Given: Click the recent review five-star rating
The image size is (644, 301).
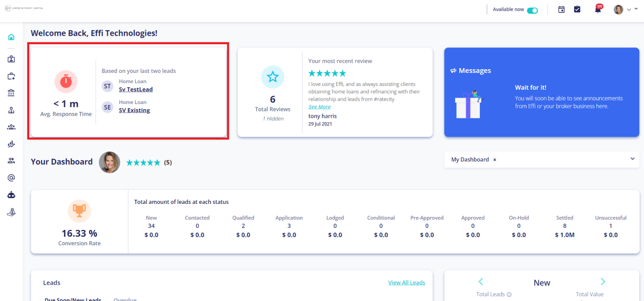Looking at the screenshot, I should coord(327,73).
